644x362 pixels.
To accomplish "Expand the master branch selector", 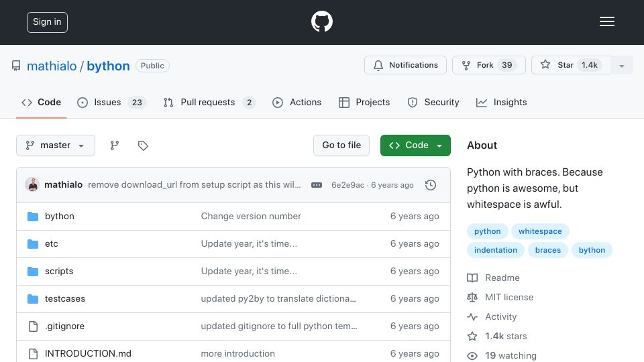I will [x=56, y=145].
